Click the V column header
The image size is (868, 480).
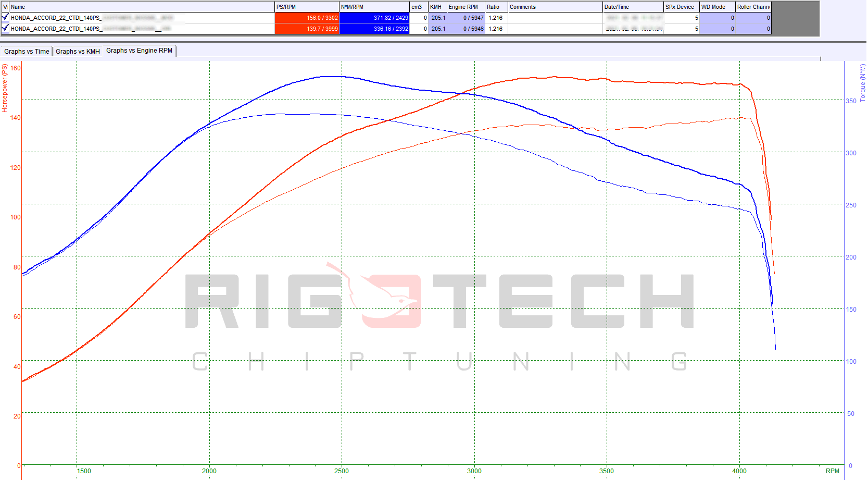5,7
